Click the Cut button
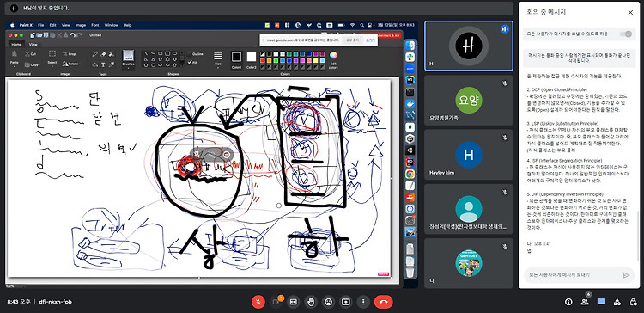The image size is (644, 313). [x=31, y=54]
